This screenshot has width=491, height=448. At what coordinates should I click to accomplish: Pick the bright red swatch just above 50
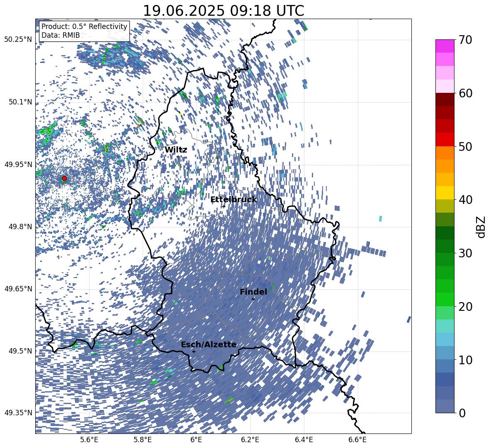(445, 139)
